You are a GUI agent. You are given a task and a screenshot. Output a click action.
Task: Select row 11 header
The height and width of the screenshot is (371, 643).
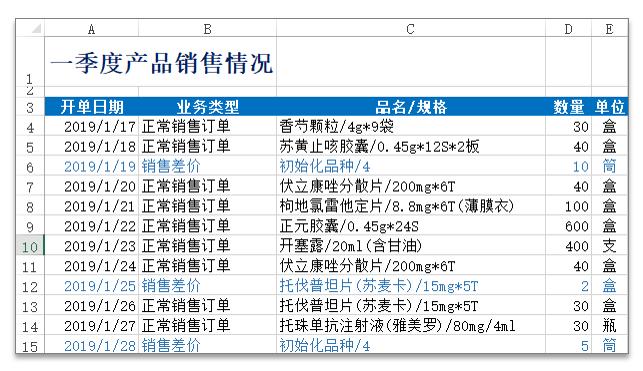click(30, 266)
